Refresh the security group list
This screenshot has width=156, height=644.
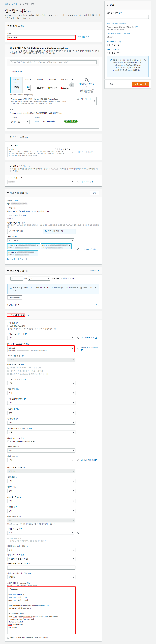pyautogui.click(x=79, y=249)
